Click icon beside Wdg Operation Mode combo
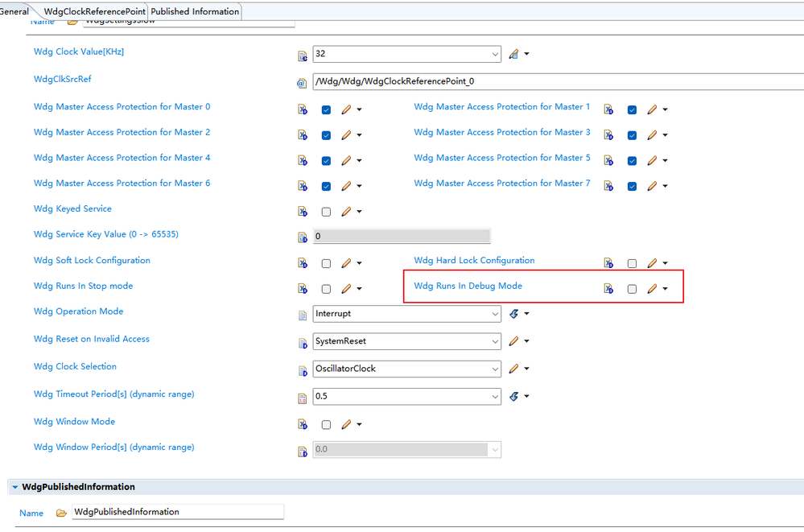 coord(513,313)
